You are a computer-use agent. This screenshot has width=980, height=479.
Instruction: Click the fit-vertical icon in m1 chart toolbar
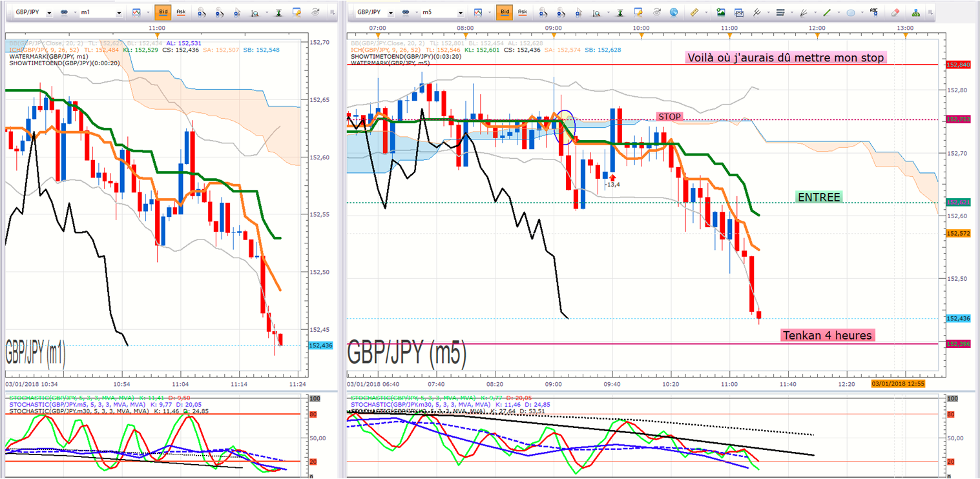pyautogui.click(x=279, y=12)
